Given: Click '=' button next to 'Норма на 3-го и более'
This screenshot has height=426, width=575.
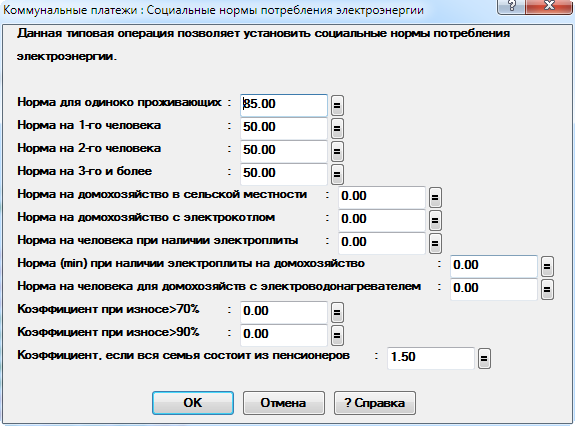Looking at the screenshot, I should [x=337, y=174].
